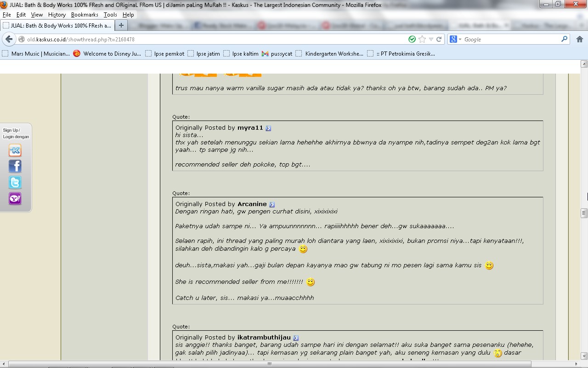Screen dimensions: 588x368
Task: Click the text 'Catch u later, sis... makasi ya...muaacchhhh'
Action: pos(245,298)
